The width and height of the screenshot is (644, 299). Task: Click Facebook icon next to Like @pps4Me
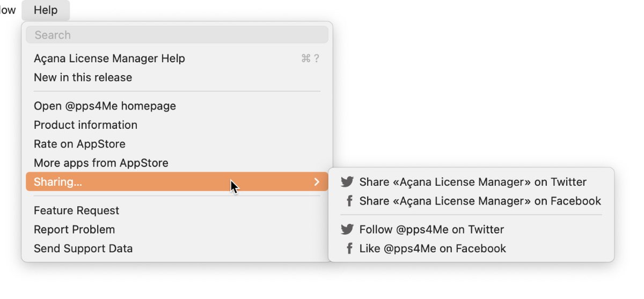[x=349, y=249]
